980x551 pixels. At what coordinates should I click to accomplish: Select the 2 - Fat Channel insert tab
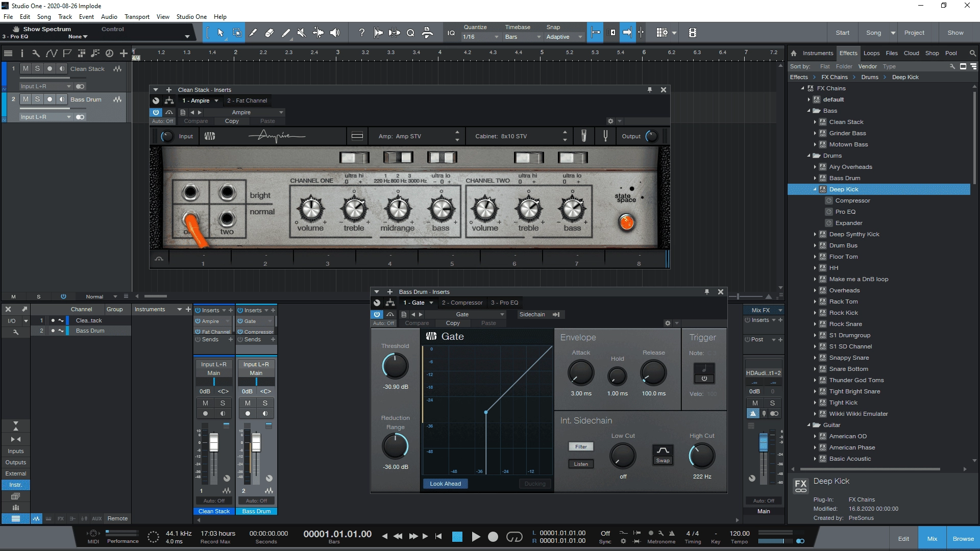click(x=247, y=101)
